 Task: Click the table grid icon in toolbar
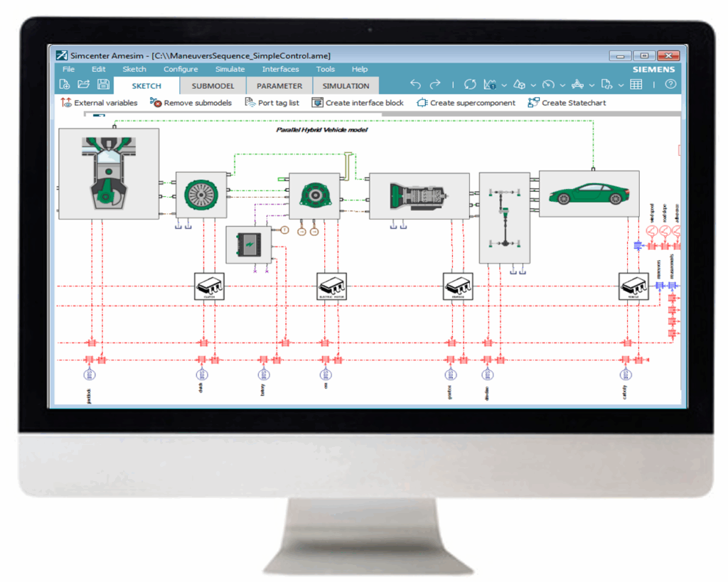pyautogui.click(x=636, y=85)
